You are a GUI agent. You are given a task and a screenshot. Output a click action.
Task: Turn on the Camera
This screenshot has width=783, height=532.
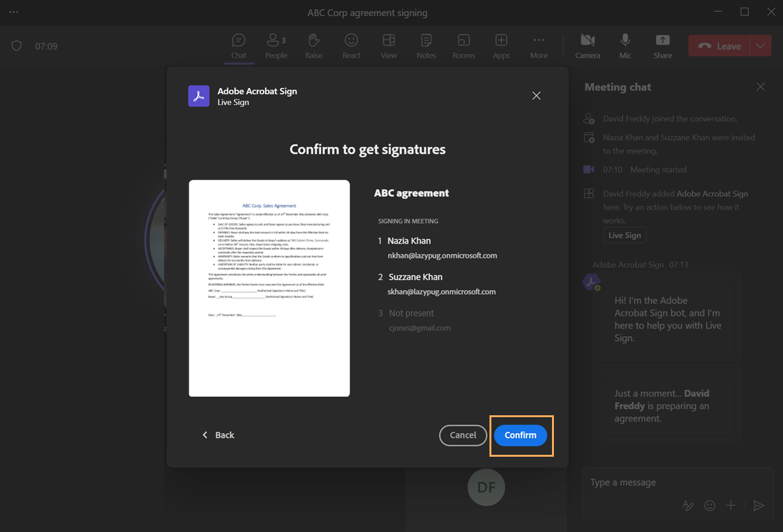pyautogui.click(x=587, y=45)
